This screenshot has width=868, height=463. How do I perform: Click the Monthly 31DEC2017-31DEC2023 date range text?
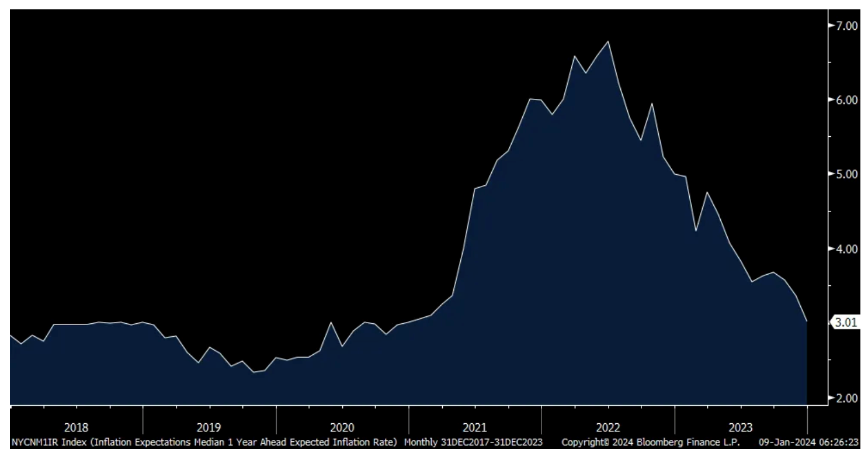tap(473, 443)
